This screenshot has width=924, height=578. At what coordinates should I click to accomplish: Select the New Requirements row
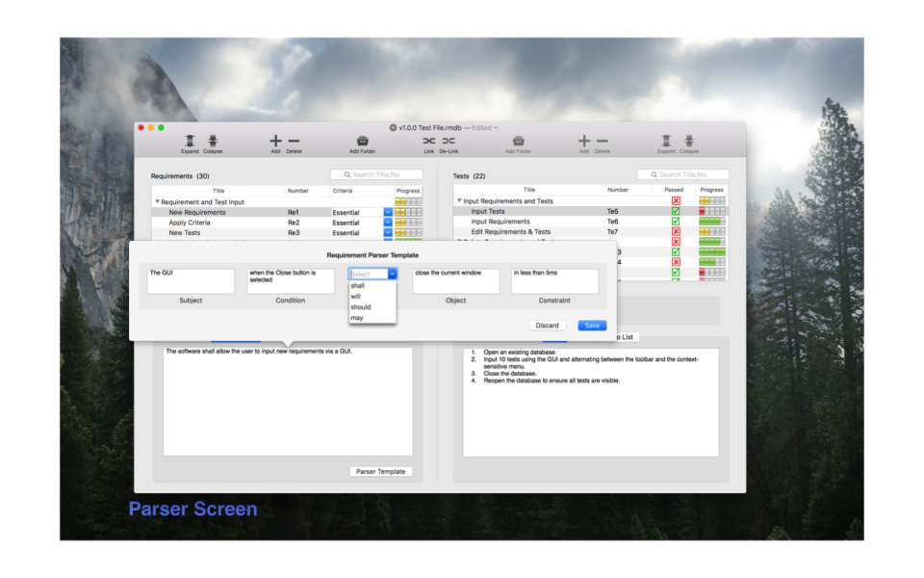pyautogui.click(x=287, y=212)
